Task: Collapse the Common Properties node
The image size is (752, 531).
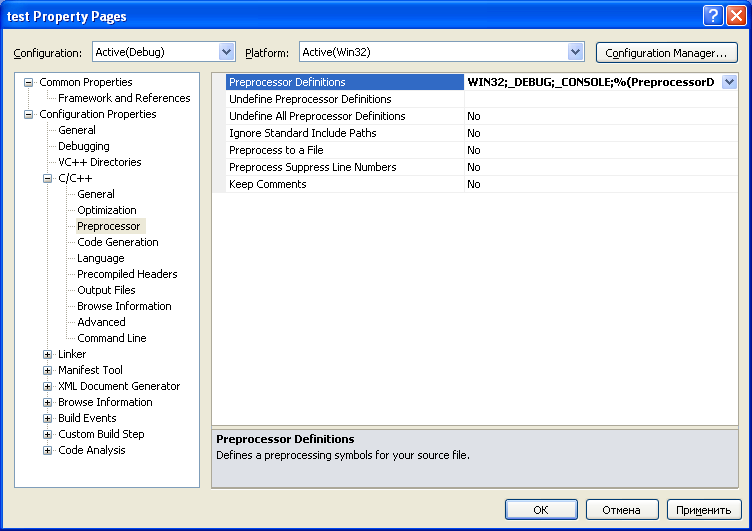Action: 28,83
